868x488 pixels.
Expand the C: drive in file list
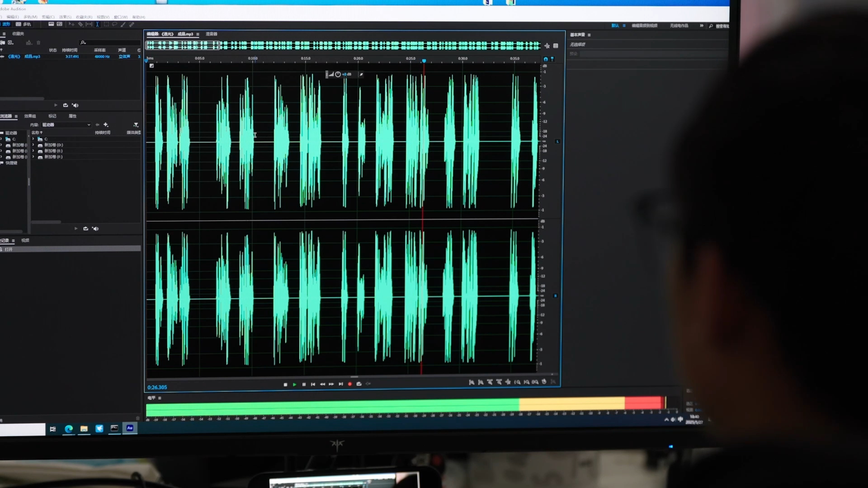pos(33,139)
